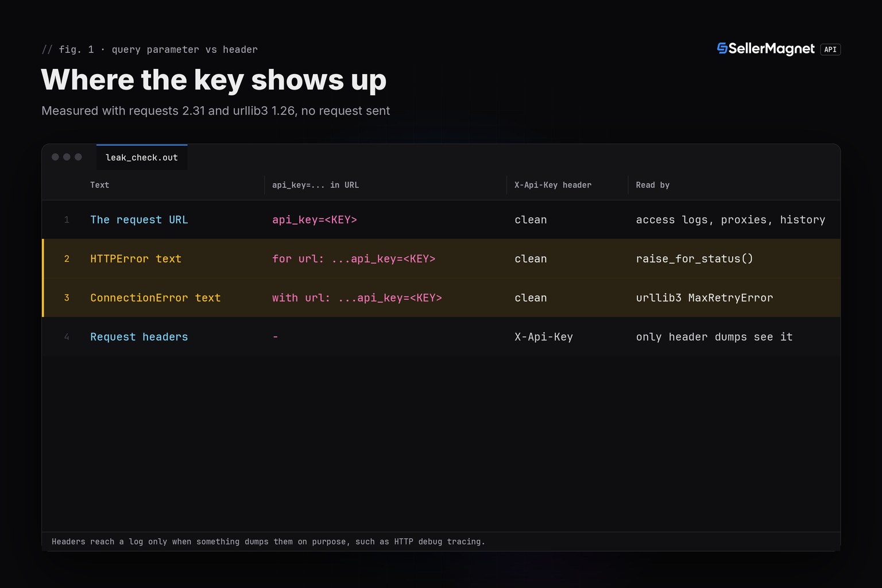Click the "Read by" column header
The image size is (882, 588).
(x=653, y=185)
